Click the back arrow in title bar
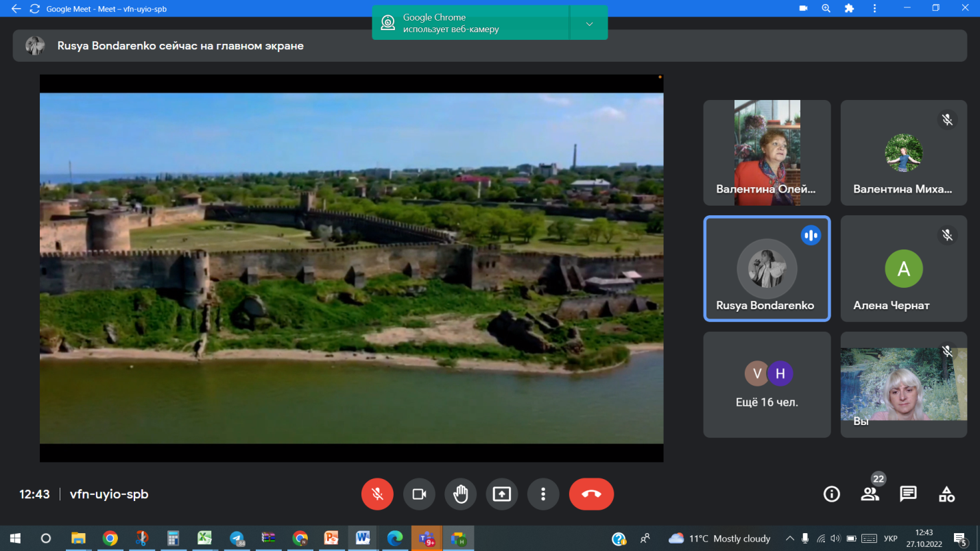The image size is (980, 551). (16, 9)
